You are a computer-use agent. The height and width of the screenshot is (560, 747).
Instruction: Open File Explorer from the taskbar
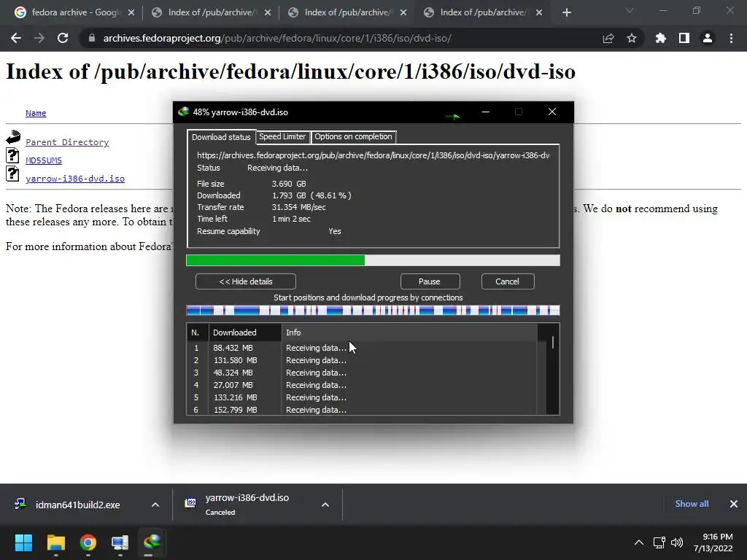click(55, 542)
